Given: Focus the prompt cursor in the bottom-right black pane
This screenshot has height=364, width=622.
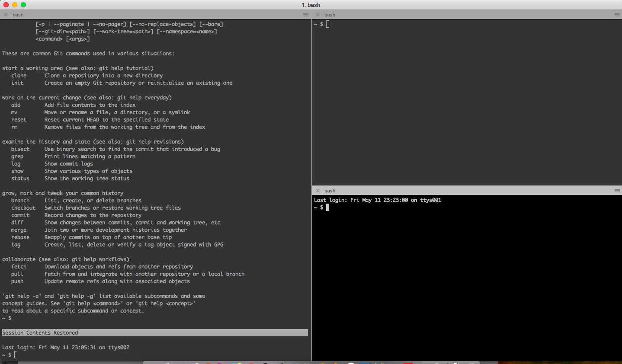Looking at the screenshot, I should pyautogui.click(x=328, y=208).
